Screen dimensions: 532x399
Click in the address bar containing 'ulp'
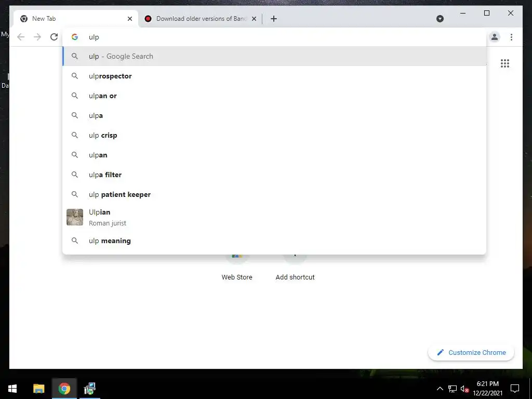(x=274, y=37)
